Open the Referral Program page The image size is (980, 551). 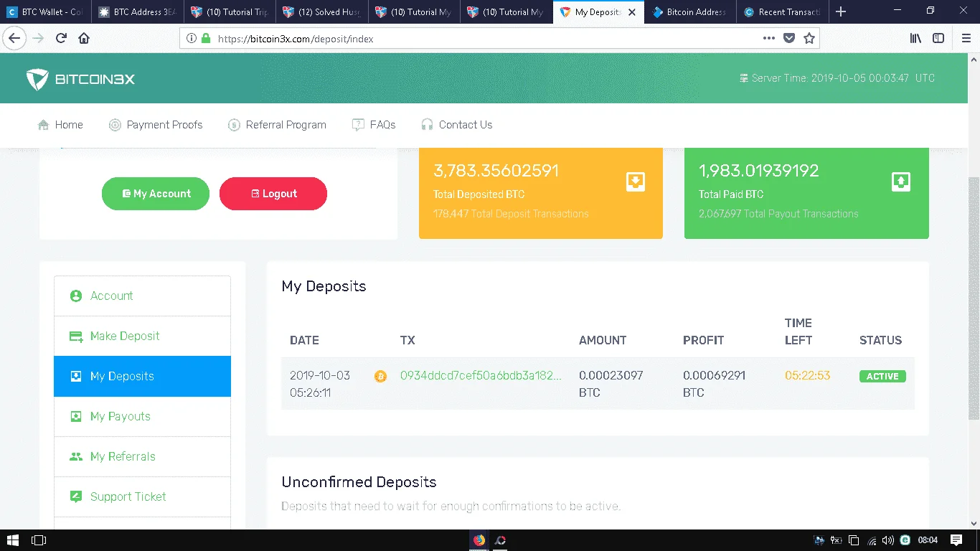(277, 125)
